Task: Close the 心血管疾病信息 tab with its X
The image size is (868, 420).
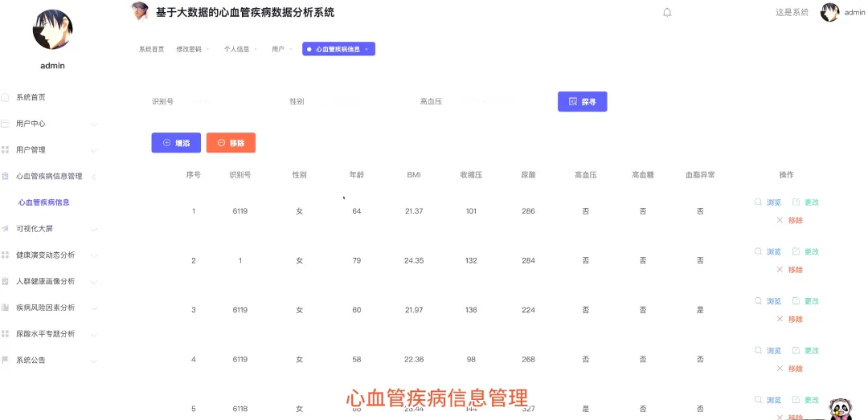Action: pos(366,49)
